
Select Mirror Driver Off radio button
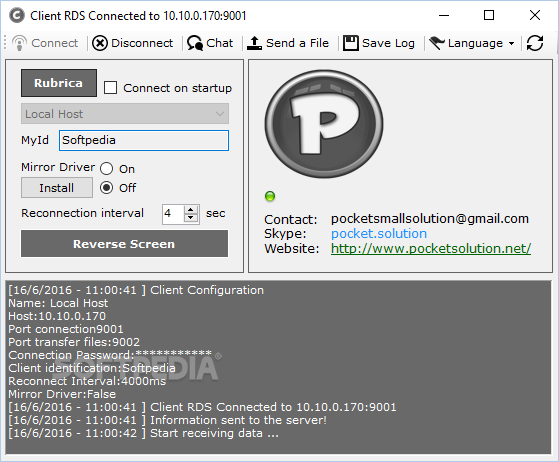pos(106,188)
